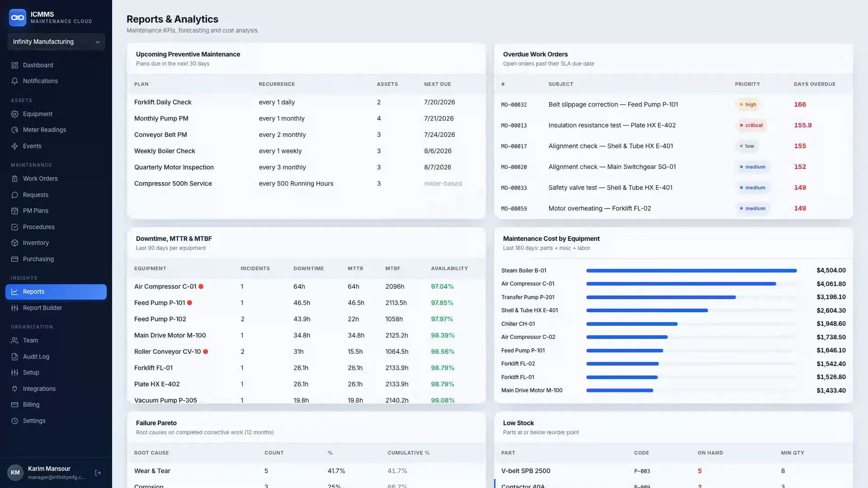Viewport: 868px width, 488px height.
Task: Click the Events lightning bolt icon
Action: [x=14, y=146]
